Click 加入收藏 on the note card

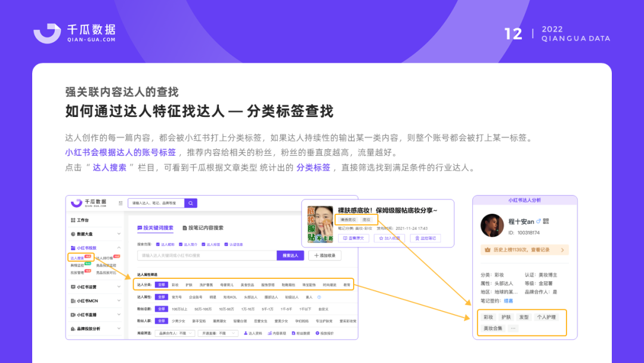point(389,238)
